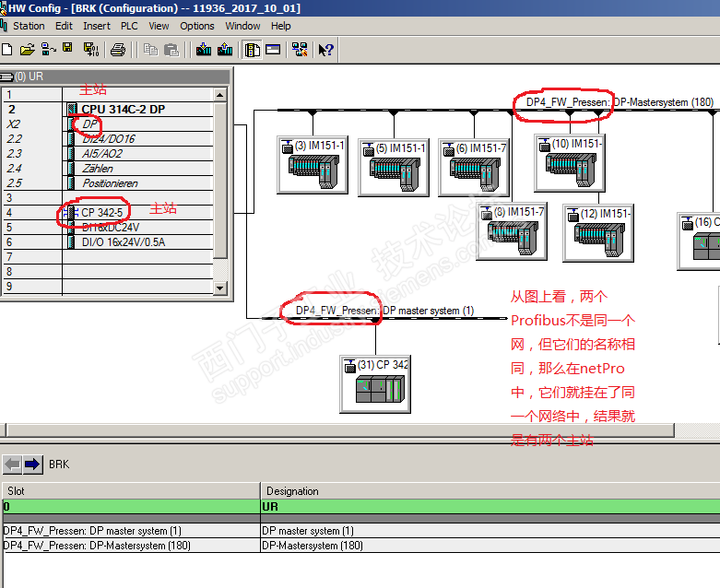Click the Paste toolbar icon
The height and width of the screenshot is (588, 720).
click(x=171, y=50)
